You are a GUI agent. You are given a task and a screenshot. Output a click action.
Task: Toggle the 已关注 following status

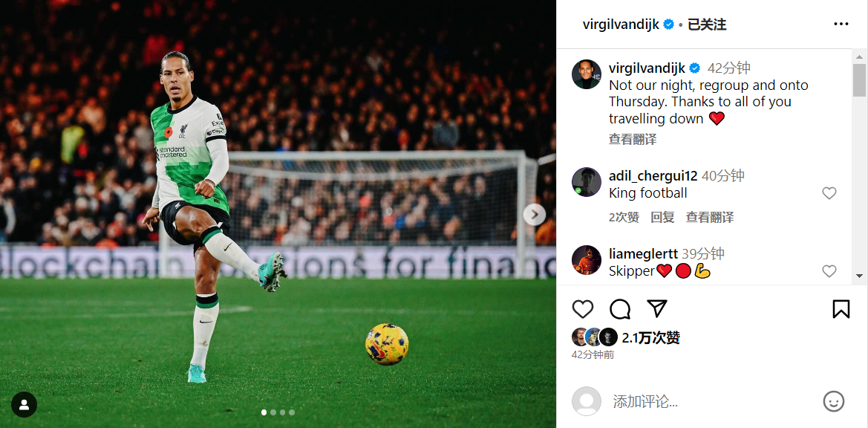coord(707,25)
